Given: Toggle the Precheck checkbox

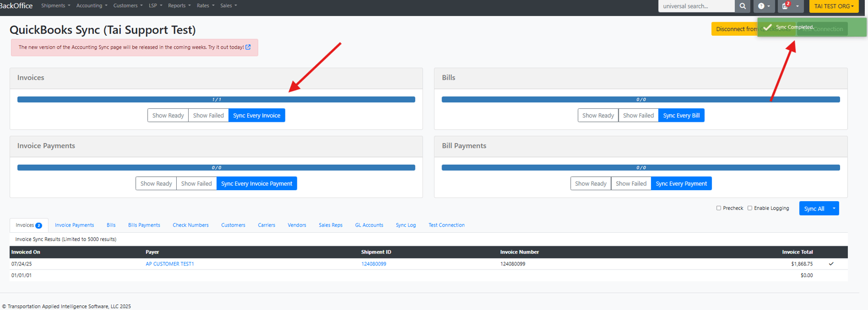Looking at the screenshot, I should (x=718, y=208).
